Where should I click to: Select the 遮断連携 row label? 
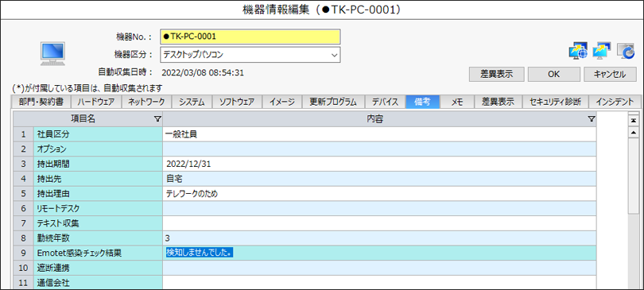98,268
